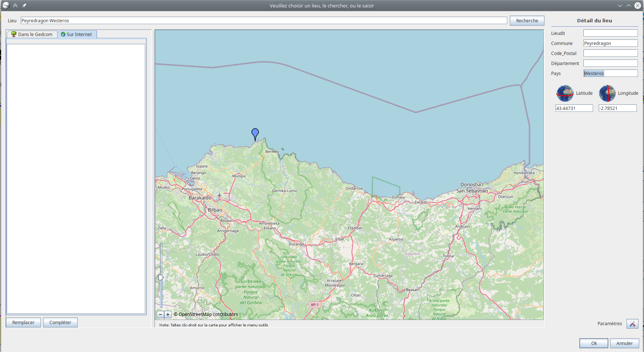Click Barakaldo label on the map
This screenshot has width=644, height=352.
click(x=200, y=198)
